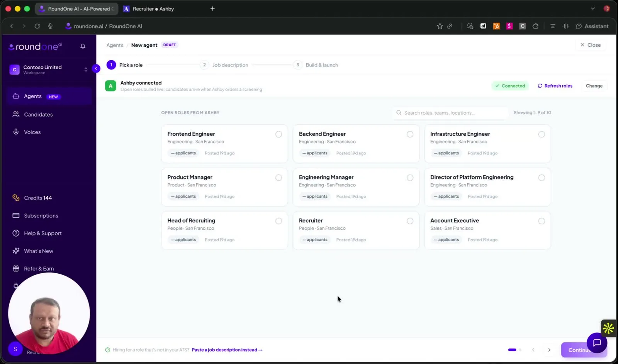
Task: Close the new agent wizard
Action: (x=591, y=45)
